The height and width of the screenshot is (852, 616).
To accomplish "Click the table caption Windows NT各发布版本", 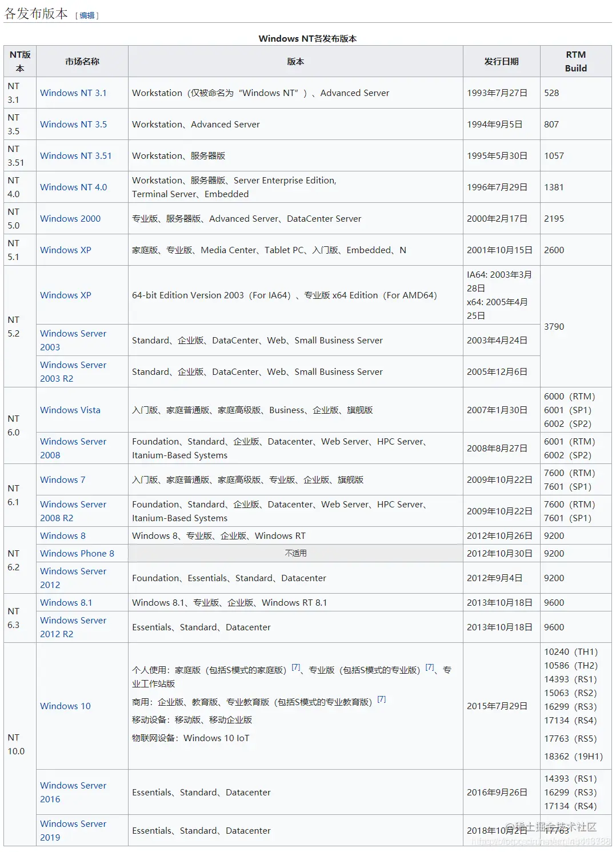I will [307, 38].
